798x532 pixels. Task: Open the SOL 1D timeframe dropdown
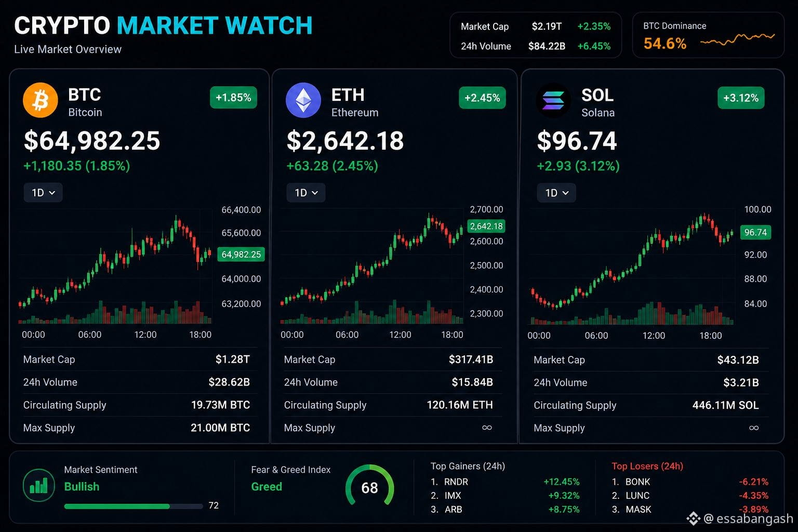point(556,193)
